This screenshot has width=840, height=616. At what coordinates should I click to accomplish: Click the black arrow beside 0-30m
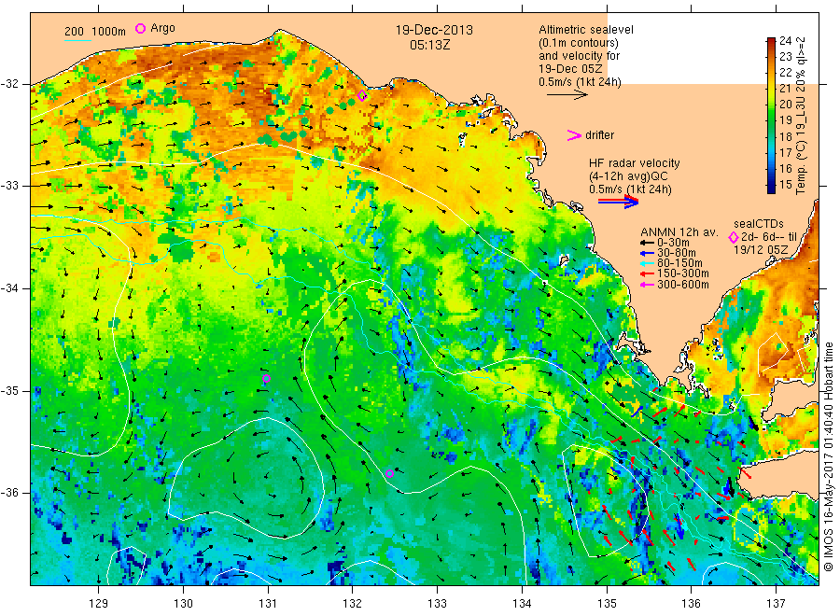click(x=647, y=243)
